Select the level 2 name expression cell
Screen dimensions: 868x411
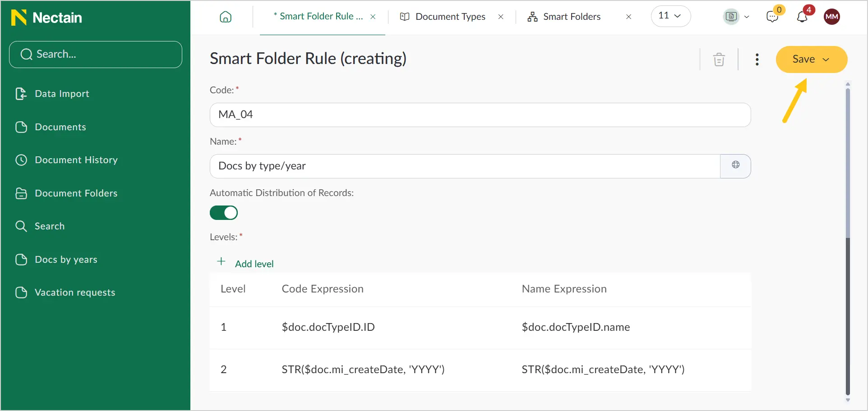603,370
